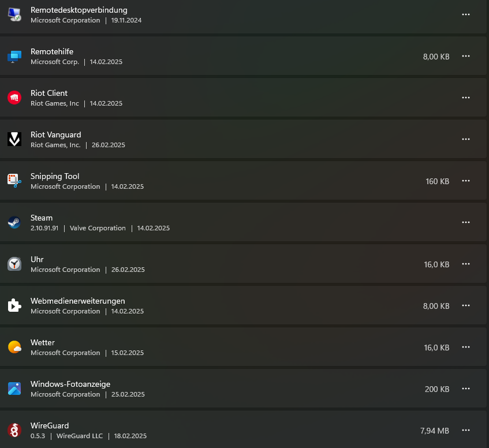Open more options for Snipping Tool
Viewport: 489px width, 448px height.
point(466,181)
